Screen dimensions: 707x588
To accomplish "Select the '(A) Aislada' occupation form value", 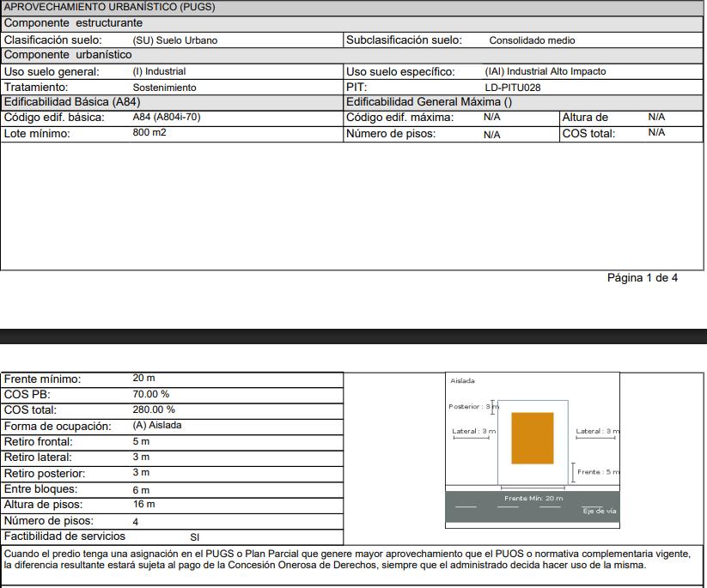I will click(156, 426).
